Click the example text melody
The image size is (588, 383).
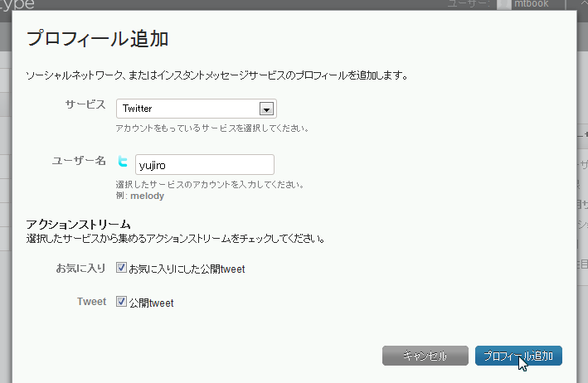(x=147, y=196)
